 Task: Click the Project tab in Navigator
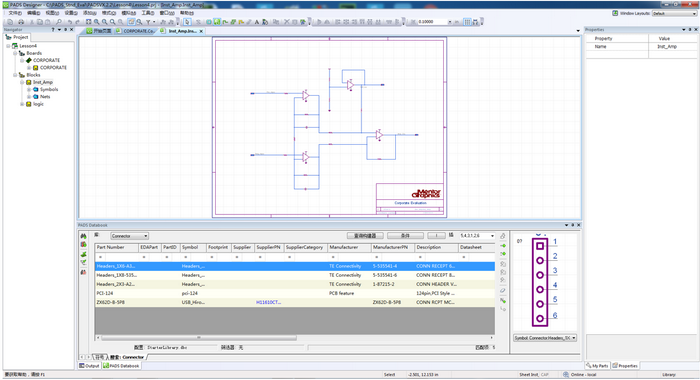(17, 38)
